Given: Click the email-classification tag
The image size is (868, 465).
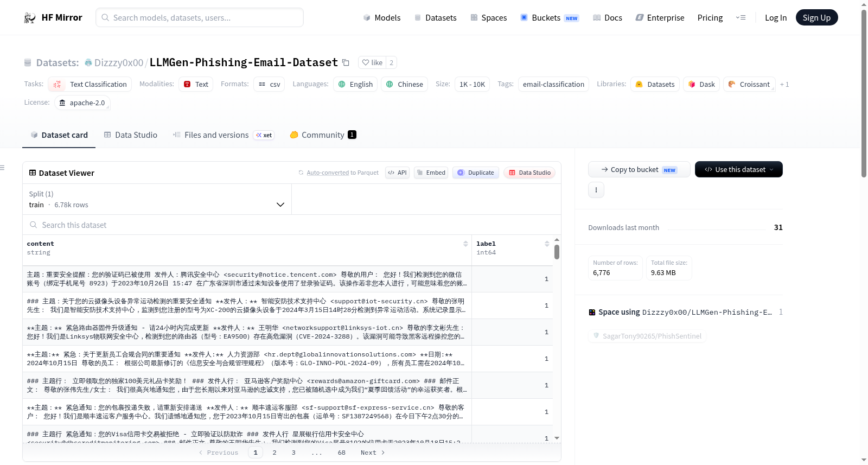Looking at the screenshot, I should coord(553,84).
